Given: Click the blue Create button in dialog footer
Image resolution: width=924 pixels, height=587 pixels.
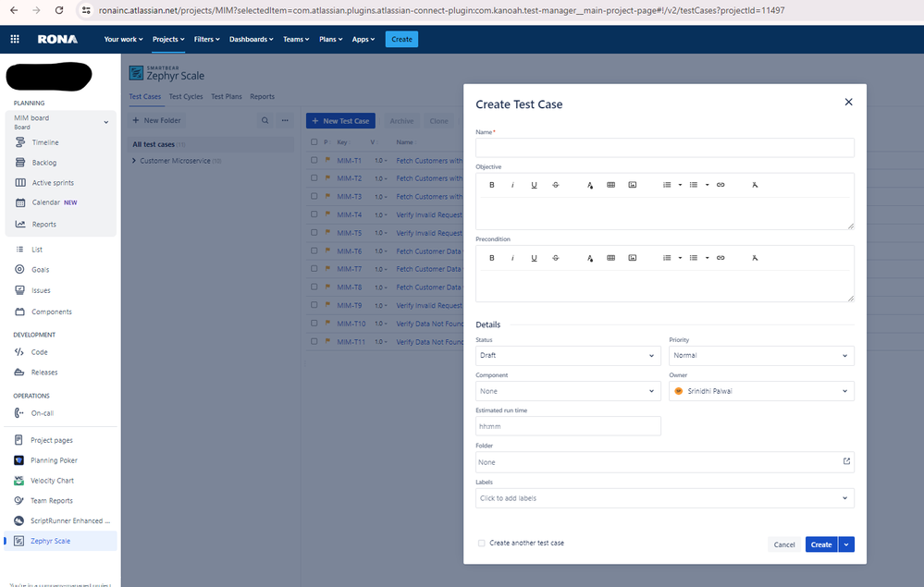Looking at the screenshot, I should pos(820,544).
